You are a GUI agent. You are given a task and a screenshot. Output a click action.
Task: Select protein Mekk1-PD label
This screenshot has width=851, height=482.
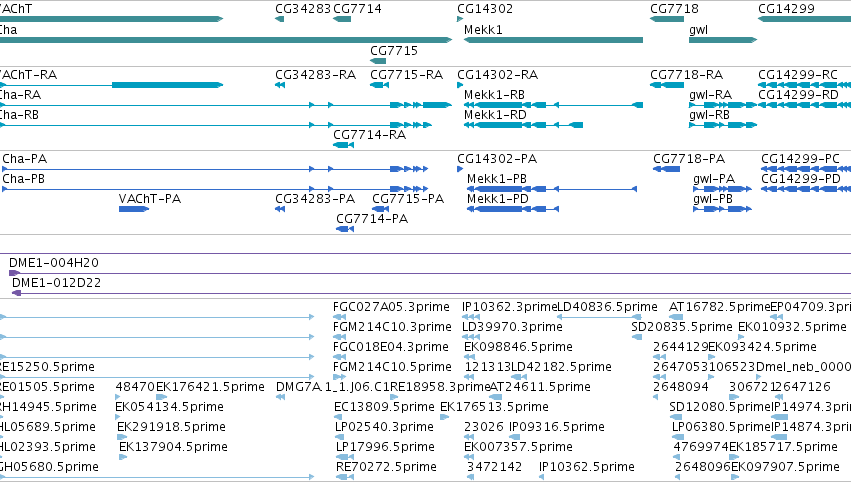pyautogui.click(x=498, y=199)
